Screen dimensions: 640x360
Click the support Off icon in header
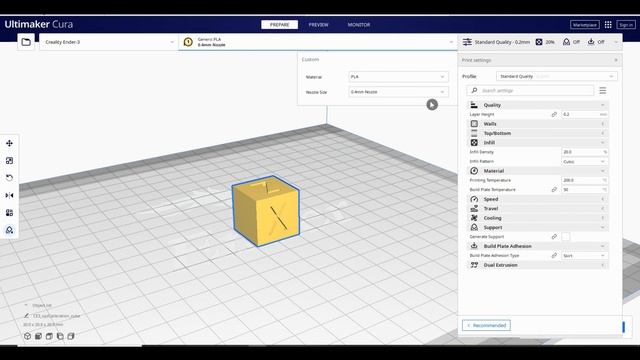click(567, 42)
